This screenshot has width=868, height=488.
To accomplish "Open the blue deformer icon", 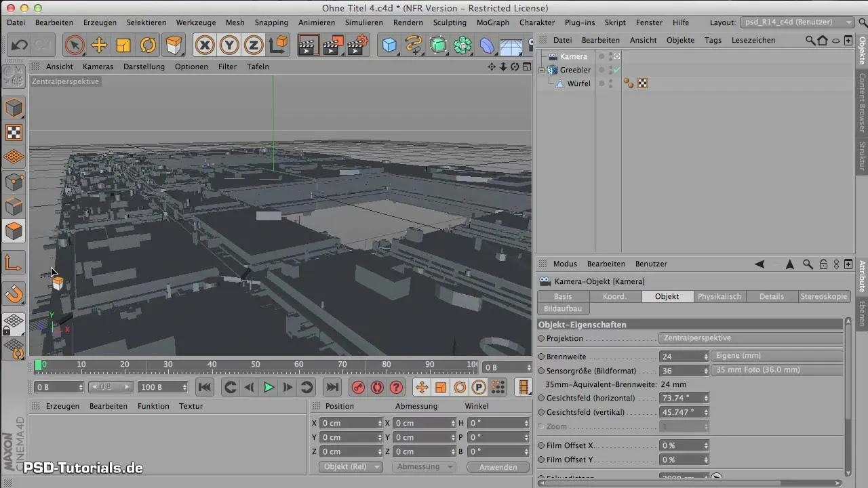I will 487,45.
